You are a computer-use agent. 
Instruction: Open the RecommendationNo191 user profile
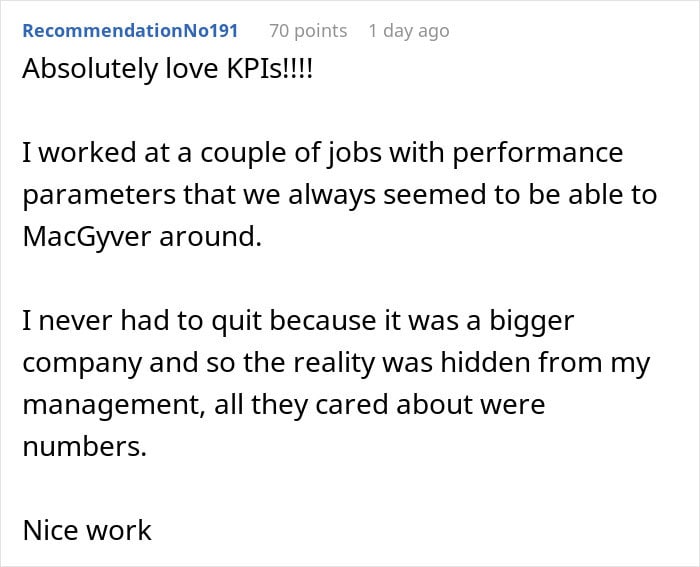coord(130,31)
